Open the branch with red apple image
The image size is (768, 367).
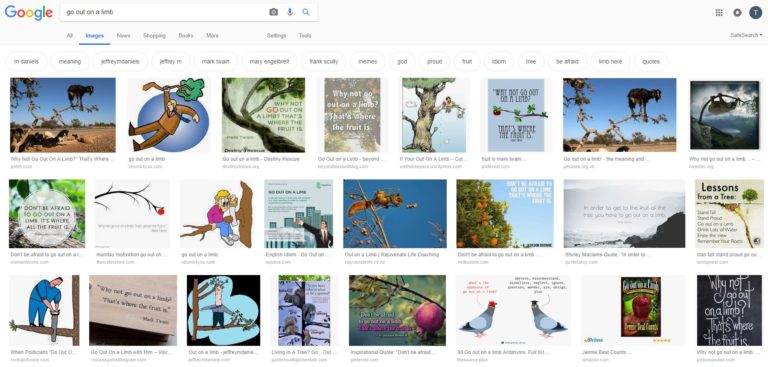[132, 214]
